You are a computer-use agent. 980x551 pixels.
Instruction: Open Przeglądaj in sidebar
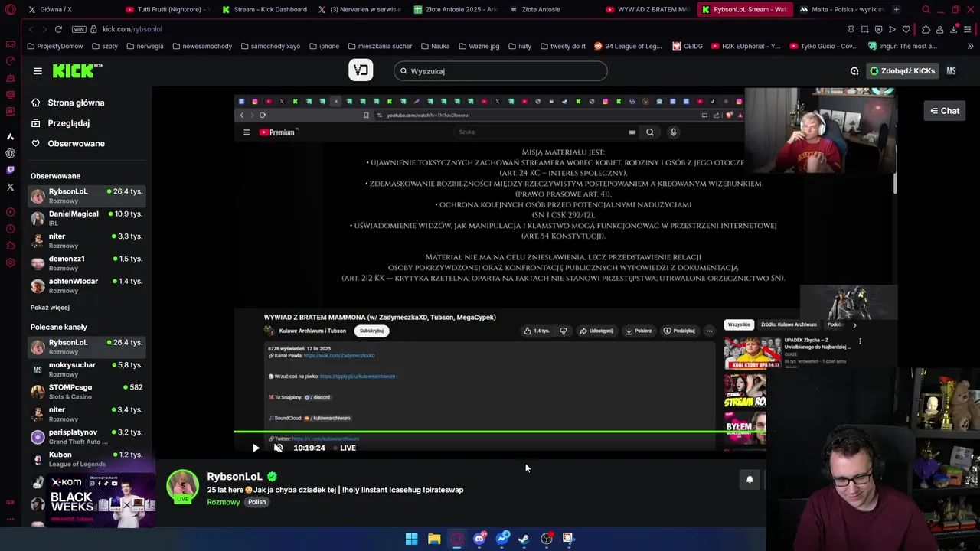68,123
